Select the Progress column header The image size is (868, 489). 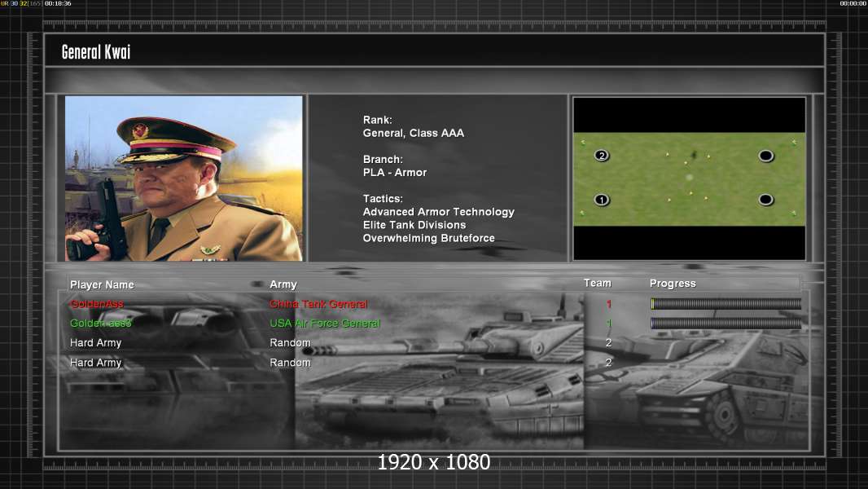(x=673, y=284)
